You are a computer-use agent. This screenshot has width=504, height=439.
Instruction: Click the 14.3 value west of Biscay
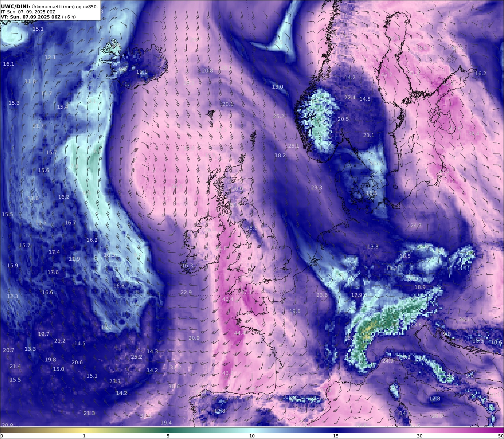(x=152, y=351)
